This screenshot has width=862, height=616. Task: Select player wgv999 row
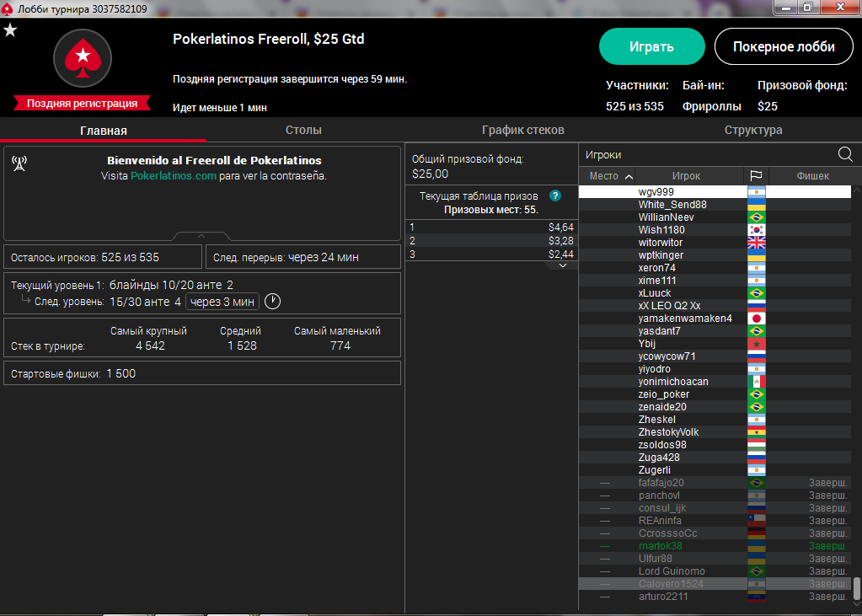(x=715, y=192)
